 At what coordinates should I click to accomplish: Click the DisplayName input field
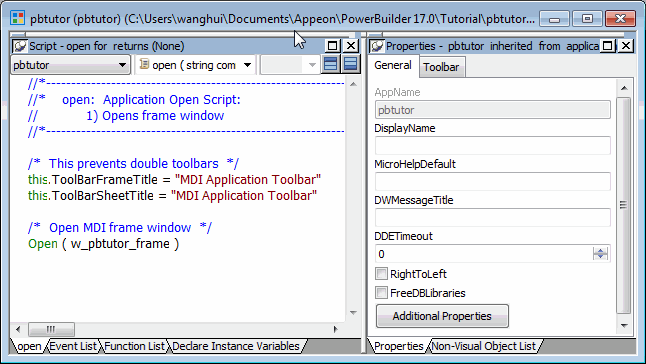(x=493, y=145)
